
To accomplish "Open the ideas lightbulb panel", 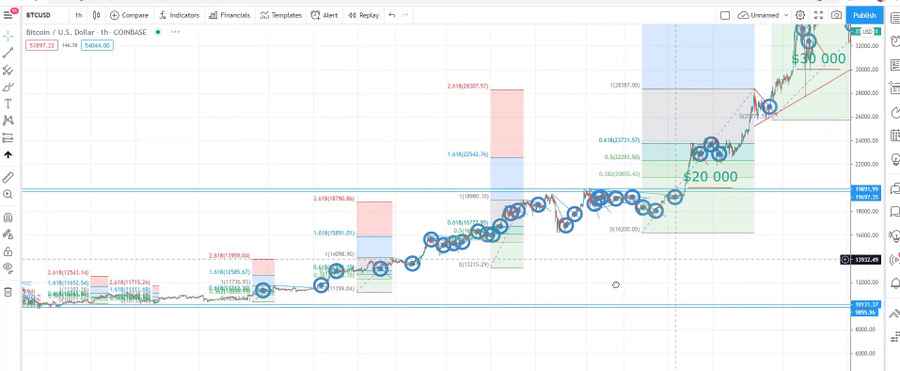I will [894, 159].
